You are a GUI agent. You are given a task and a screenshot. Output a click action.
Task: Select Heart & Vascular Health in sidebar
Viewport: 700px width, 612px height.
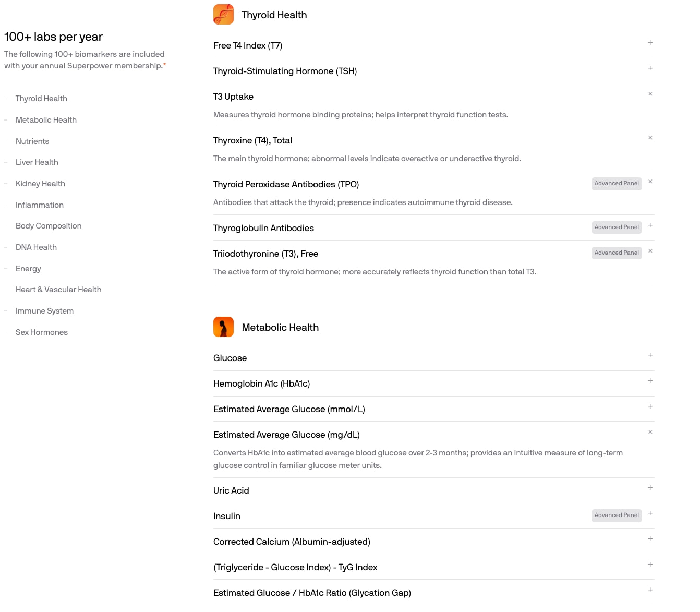[x=58, y=290]
